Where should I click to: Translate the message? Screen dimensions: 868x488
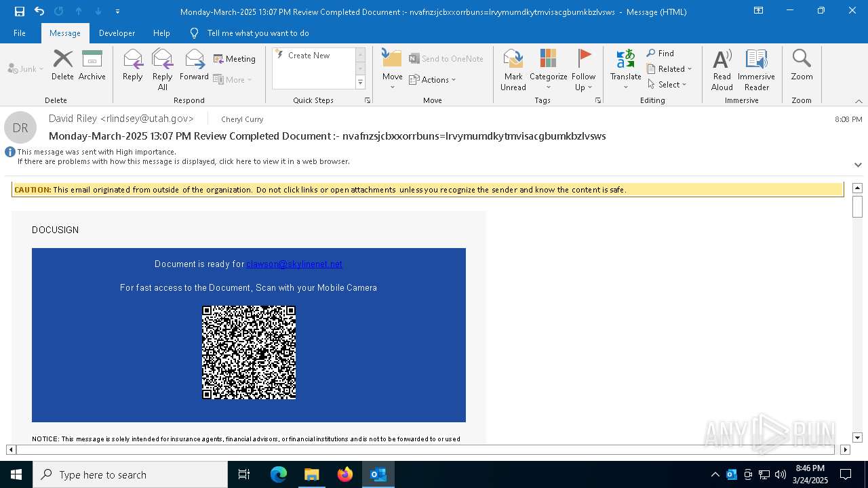[x=625, y=70]
